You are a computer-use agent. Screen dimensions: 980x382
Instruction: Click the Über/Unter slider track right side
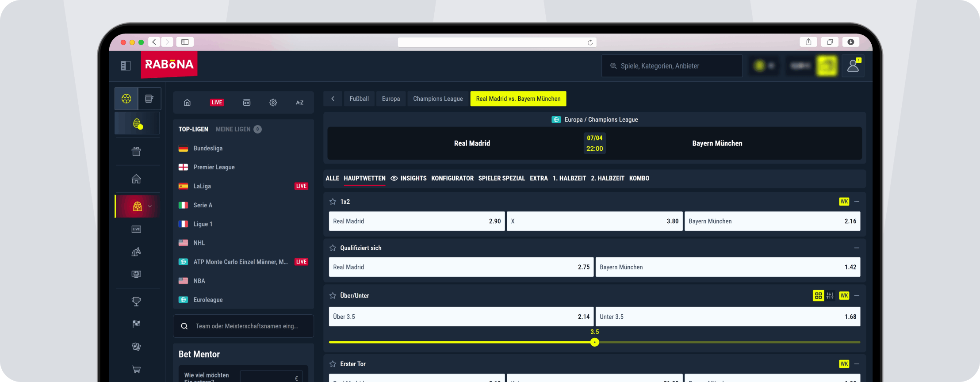click(730, 342)
